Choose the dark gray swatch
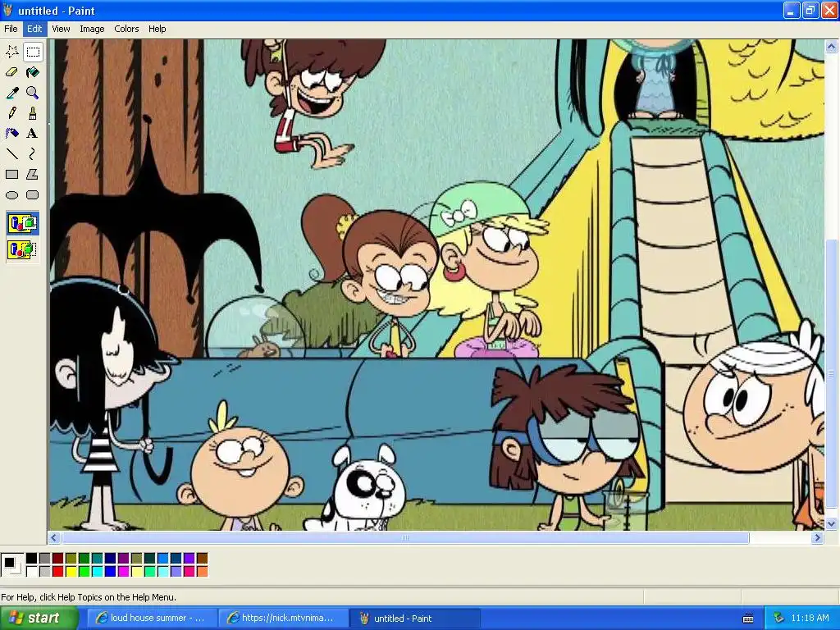 (x=45, y=558)
